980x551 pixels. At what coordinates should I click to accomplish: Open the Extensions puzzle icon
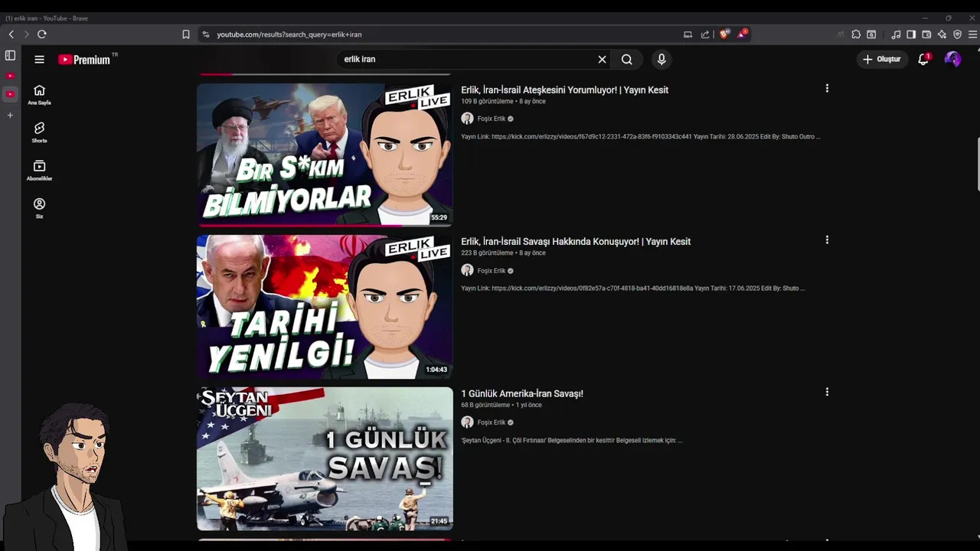pos(856,34)
